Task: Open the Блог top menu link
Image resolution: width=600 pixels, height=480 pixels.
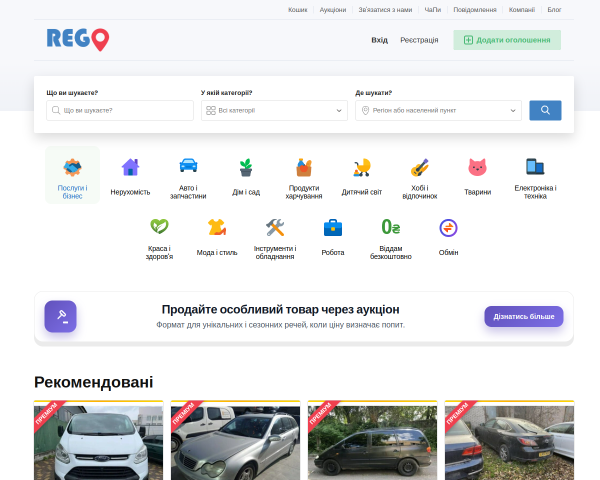Action: pyautogui.click(x=554, y=10)
